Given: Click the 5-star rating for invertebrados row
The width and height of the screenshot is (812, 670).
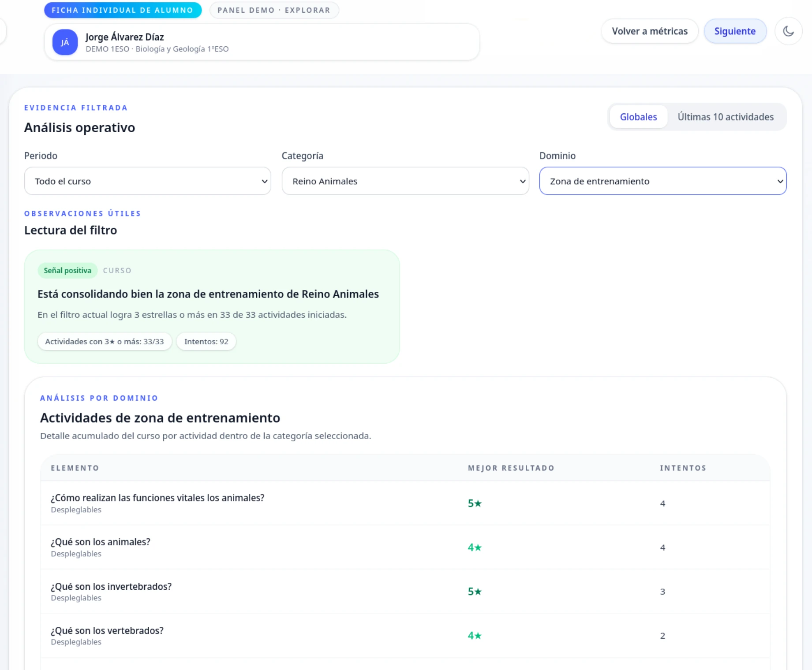Looking at the screenshot, I should [x=475, y=592].
